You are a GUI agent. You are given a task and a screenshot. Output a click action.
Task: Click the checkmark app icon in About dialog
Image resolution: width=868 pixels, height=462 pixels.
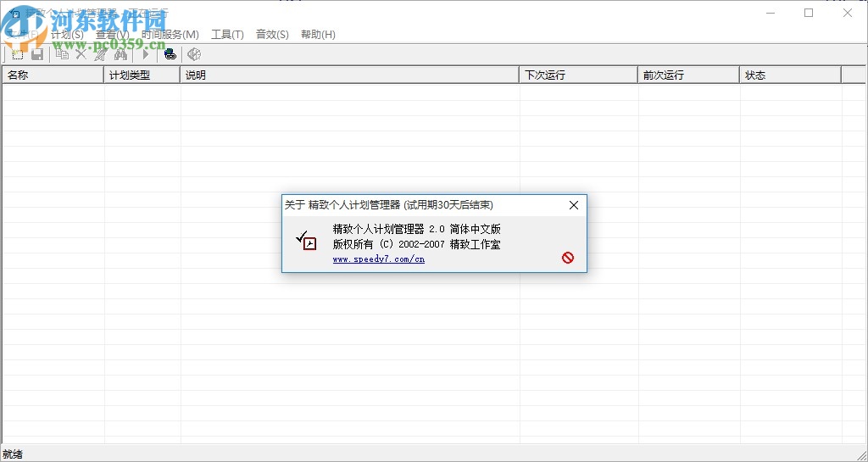[x=305, y=240]
